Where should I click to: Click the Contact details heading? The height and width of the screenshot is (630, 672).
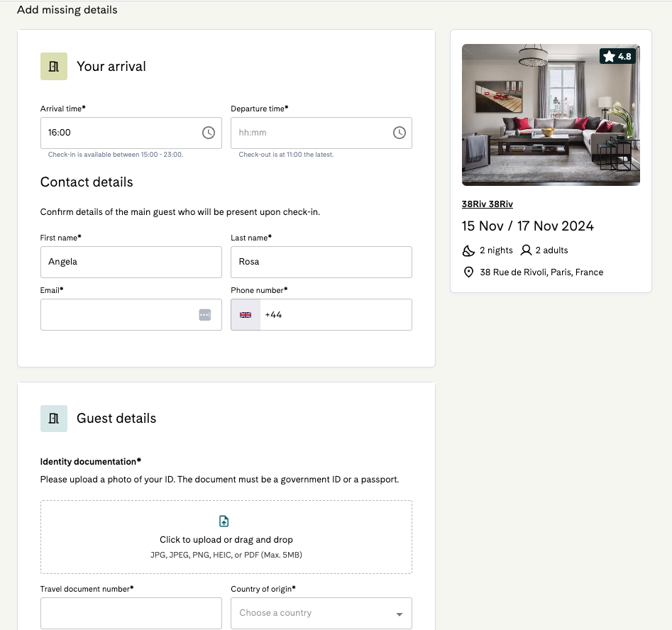click(x=87, y=182)
